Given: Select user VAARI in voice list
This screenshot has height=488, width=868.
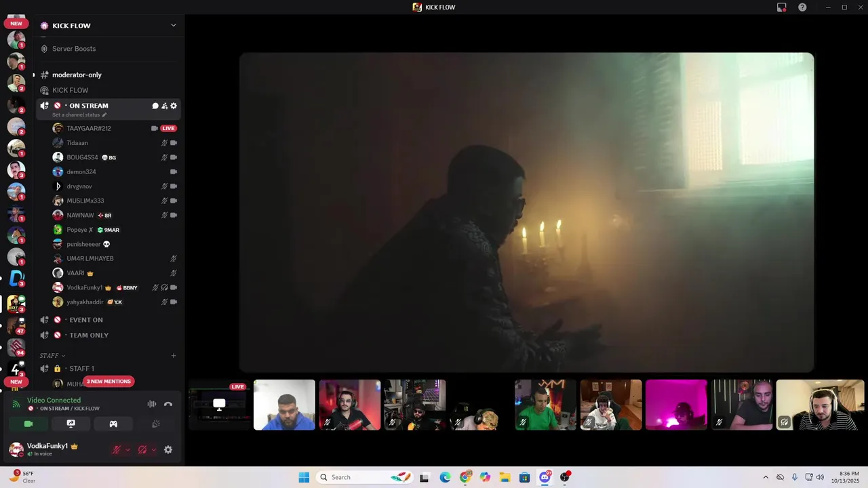Looking at the screenshot, I should (x=75, y=273).
